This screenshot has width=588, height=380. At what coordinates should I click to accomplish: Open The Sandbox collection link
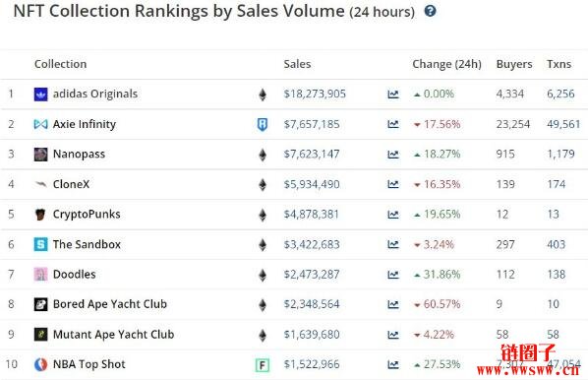click(x=87, y=244)
